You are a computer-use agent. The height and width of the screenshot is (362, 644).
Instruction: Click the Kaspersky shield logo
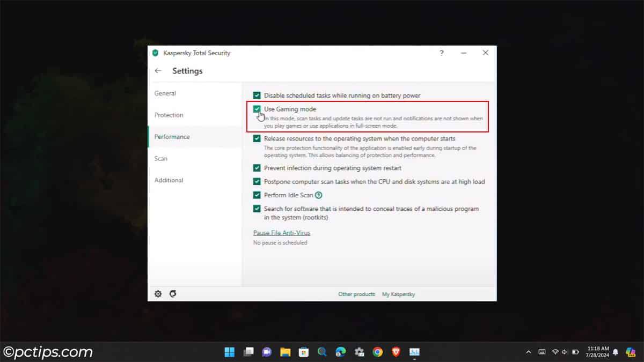(x=156, y=53)
